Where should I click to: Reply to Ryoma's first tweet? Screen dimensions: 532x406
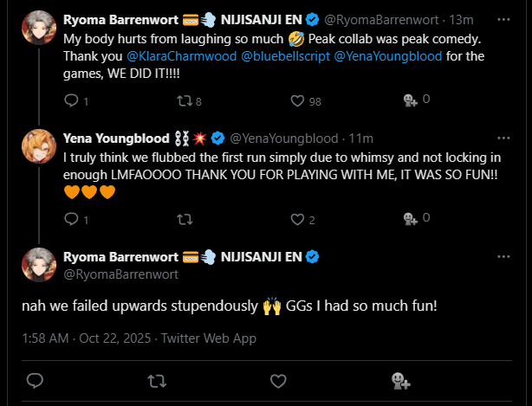coord(71,101)
